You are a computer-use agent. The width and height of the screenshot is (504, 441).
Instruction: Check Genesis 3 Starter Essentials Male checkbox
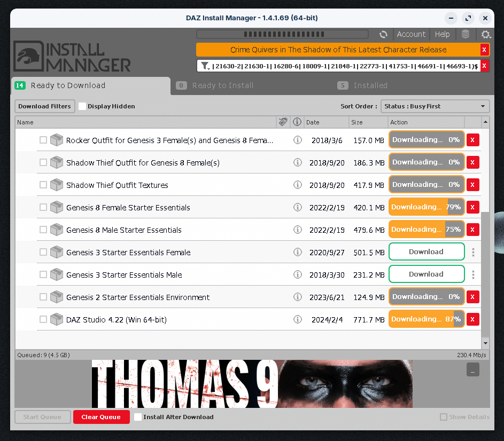(43, 274)
